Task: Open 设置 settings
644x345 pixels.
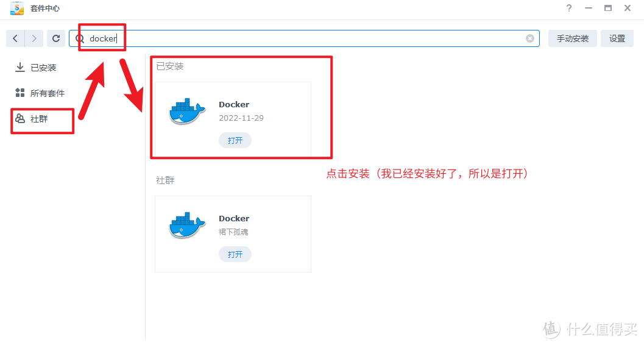Action: pyautogui.click(x=617, y=38)
